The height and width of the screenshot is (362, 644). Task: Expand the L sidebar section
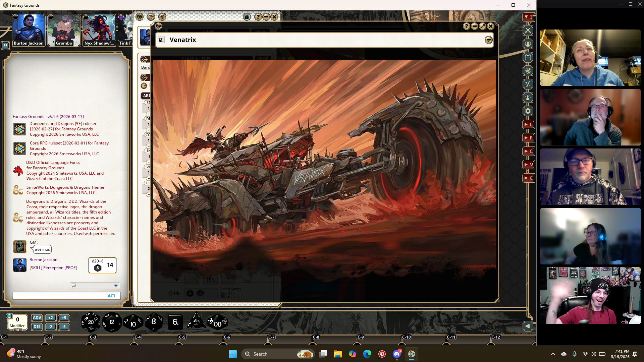[x=528, y=124]
